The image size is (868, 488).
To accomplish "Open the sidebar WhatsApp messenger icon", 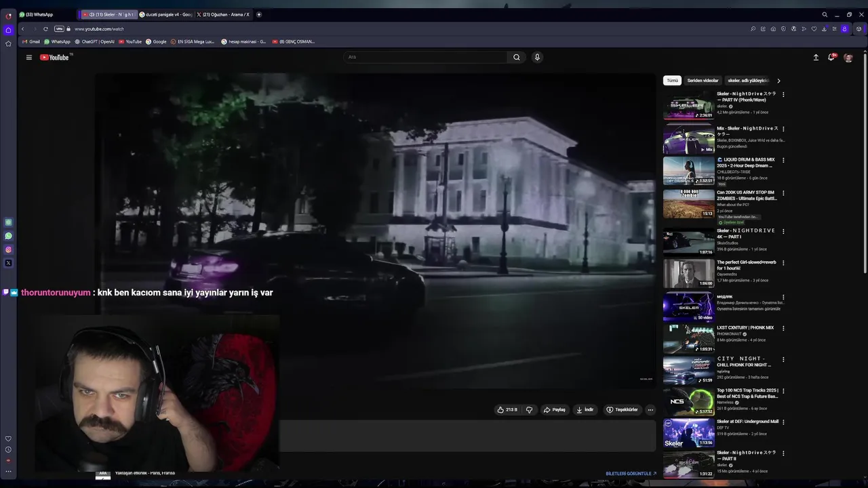I will tap(8, 236).
